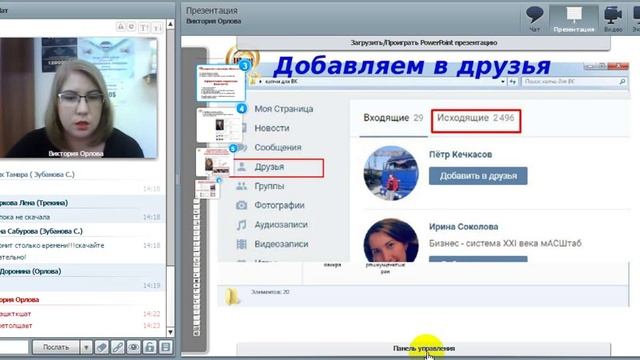The height and width of the screenshot is (360, 640).
Task: Toggle the open padlock icon in the chat toolbar
Action: (x=150, y=347)
